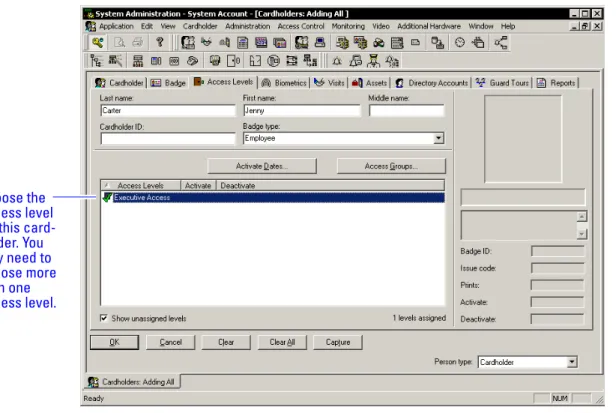Click the door toolbar icon
This screenshot has height=413, width=616.
tap(234, 61)
